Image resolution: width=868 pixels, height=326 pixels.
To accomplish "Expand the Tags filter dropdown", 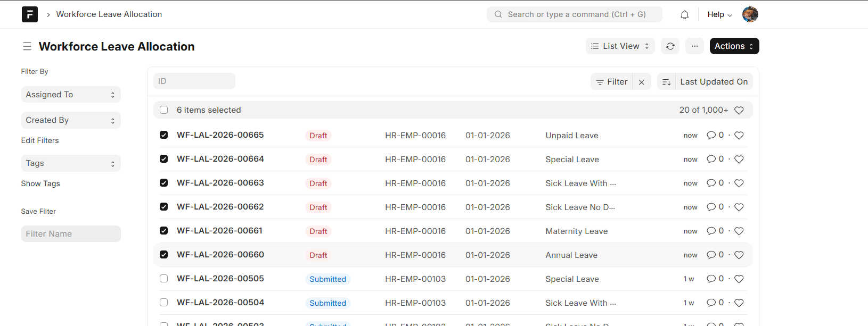I will pos(71,163).
